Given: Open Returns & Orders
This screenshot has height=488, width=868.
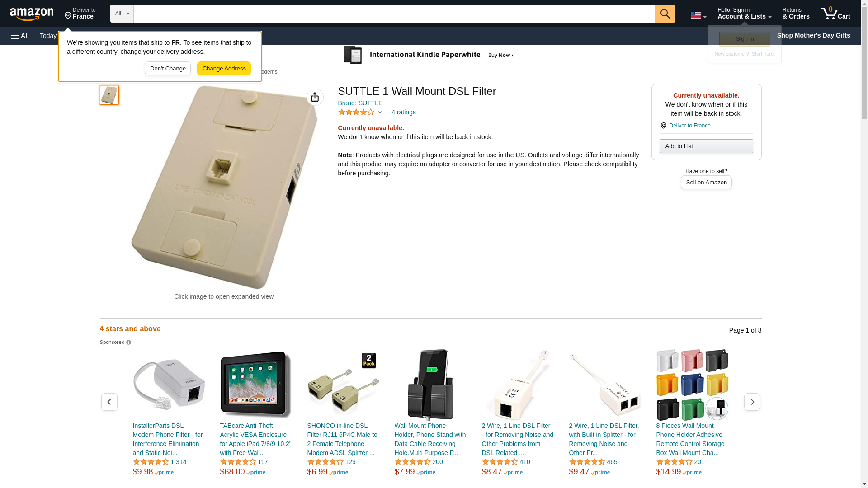Looking at the screenshot, I should pos(796,13).
